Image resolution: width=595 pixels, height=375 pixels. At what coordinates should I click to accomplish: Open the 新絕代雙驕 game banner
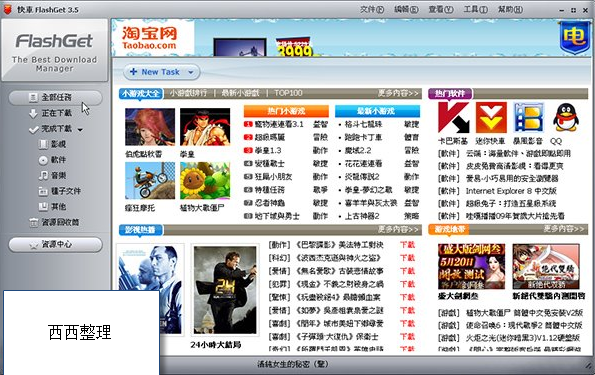pos(546,266)
